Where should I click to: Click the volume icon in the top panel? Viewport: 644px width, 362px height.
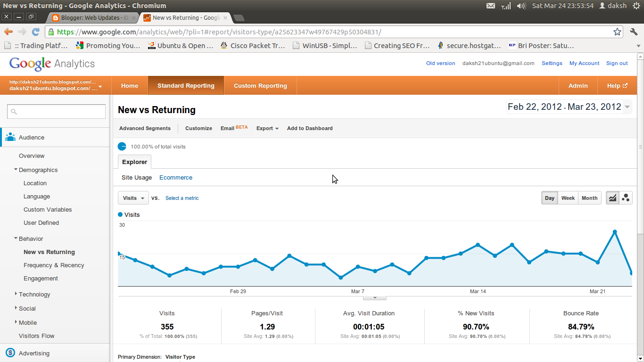[x=521, y=6]
